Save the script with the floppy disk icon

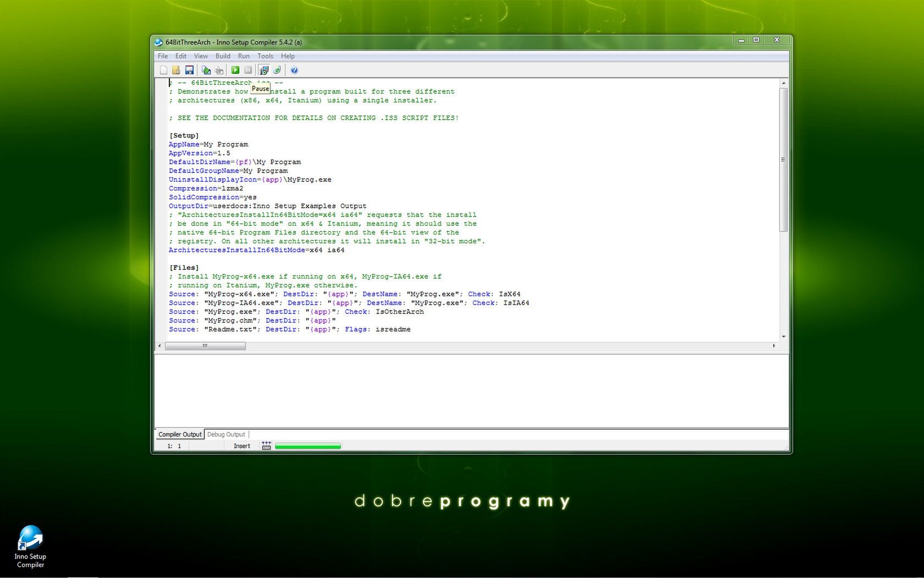(189, 70)
